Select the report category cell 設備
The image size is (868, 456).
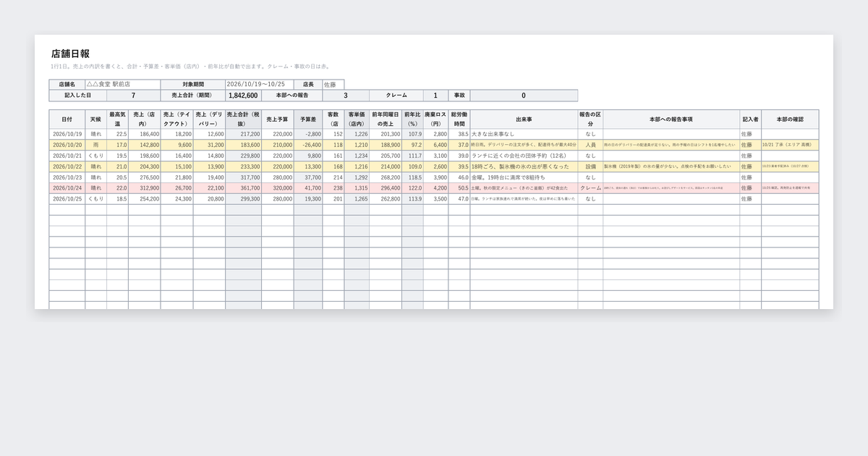pos(590,166)
